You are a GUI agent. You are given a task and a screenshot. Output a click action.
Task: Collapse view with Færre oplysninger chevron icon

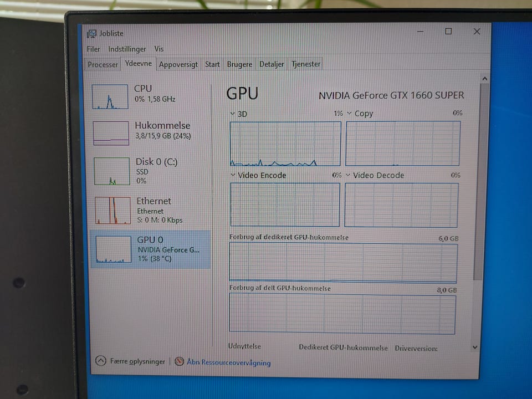101,361
